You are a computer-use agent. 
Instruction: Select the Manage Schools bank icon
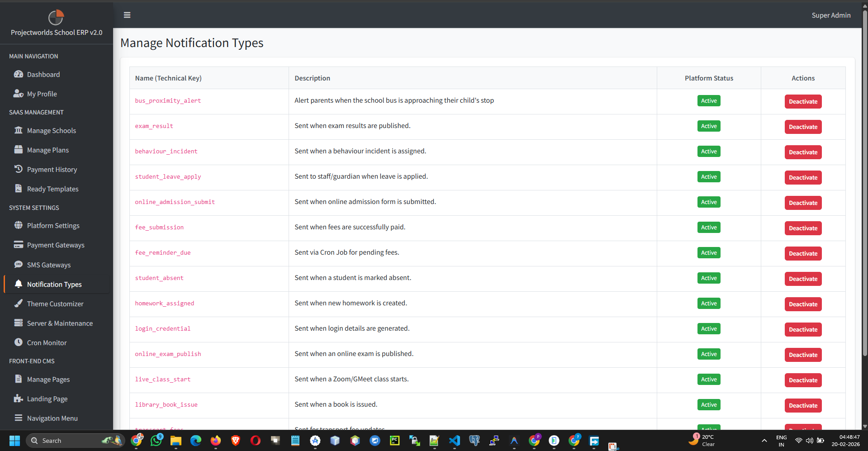(x=19, y=130)
